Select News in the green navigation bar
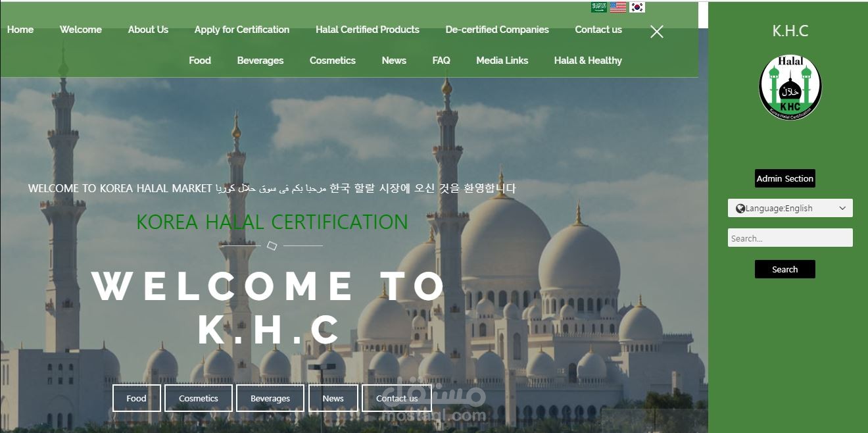Screen dimensions: 868x433 [394, 61]
